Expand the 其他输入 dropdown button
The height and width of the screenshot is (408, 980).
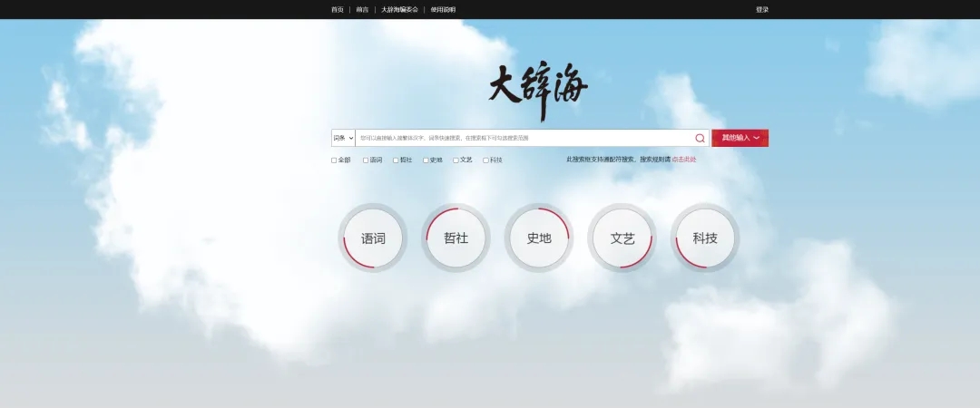click(x=740, y=138)
